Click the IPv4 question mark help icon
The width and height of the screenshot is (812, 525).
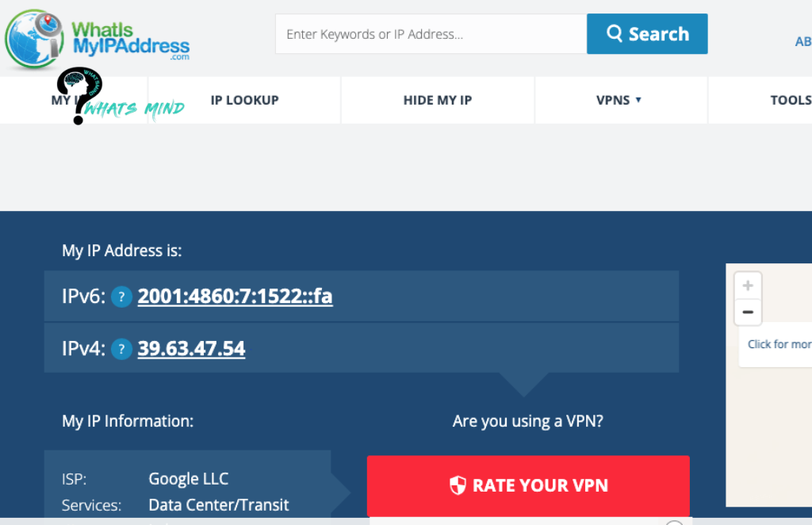(x=121, y=349)
